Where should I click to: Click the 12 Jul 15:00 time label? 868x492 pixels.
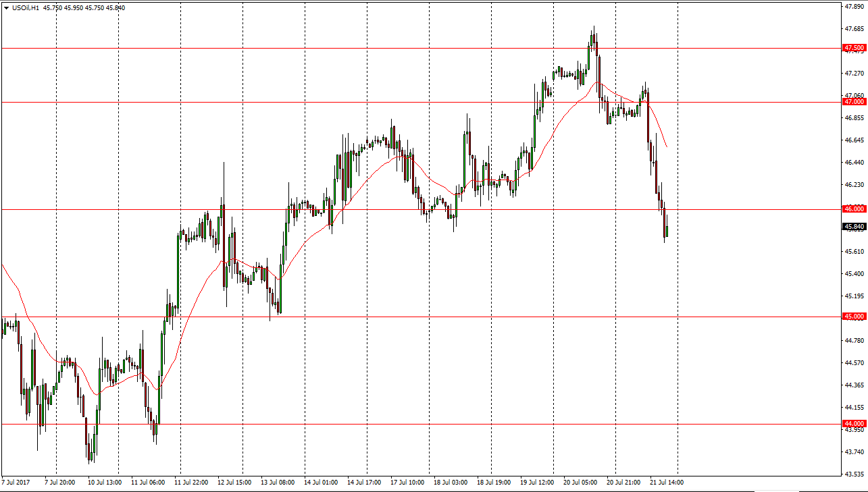pos(234,483)
